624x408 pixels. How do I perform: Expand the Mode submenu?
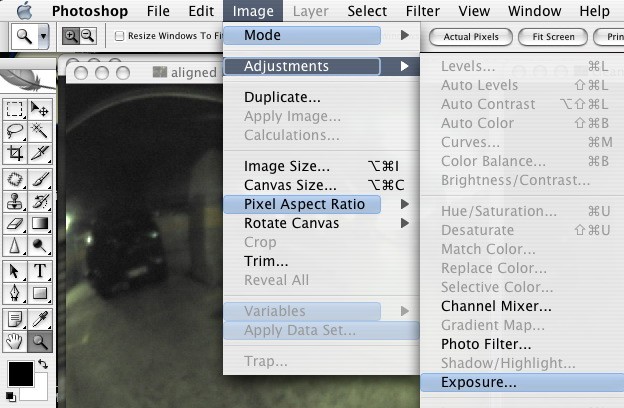tap(321, 35)
